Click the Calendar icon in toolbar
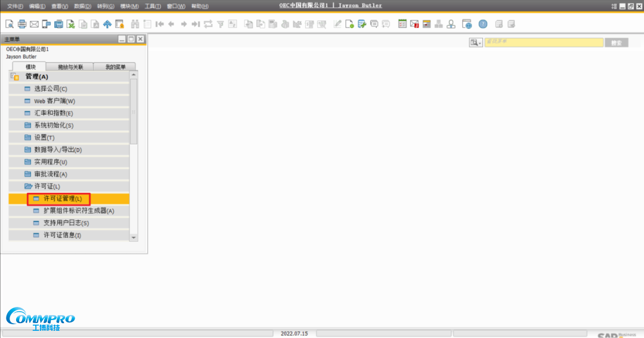Viewport: 644px width, 338px height. (x=402, y=24)
